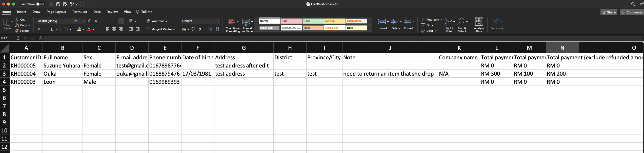Switch to the Page Layout tab
This screenshot has height=153, width=644.
(x=56, y=12)
